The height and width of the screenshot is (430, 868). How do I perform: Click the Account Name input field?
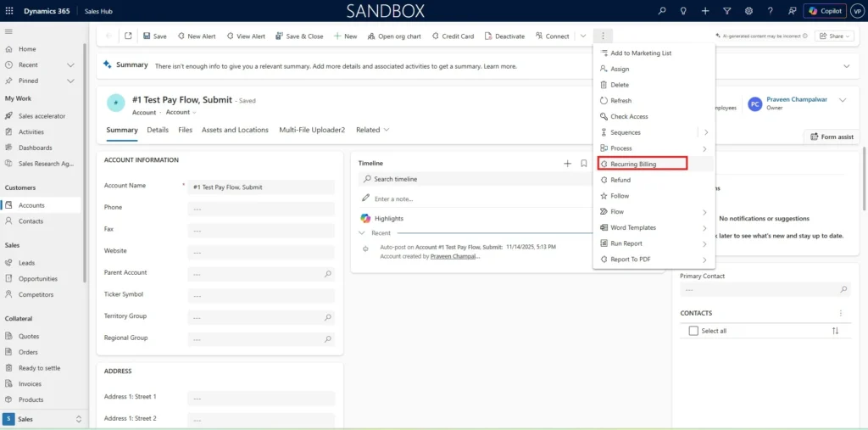tap(261, 187)
